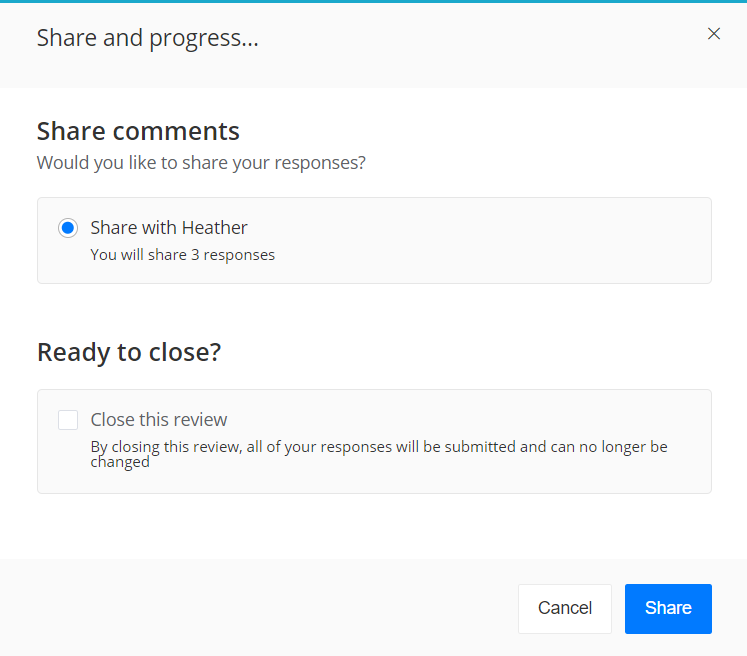
Task: Click the teal bar atop the dialog
Action: click(x=374, y=1)
